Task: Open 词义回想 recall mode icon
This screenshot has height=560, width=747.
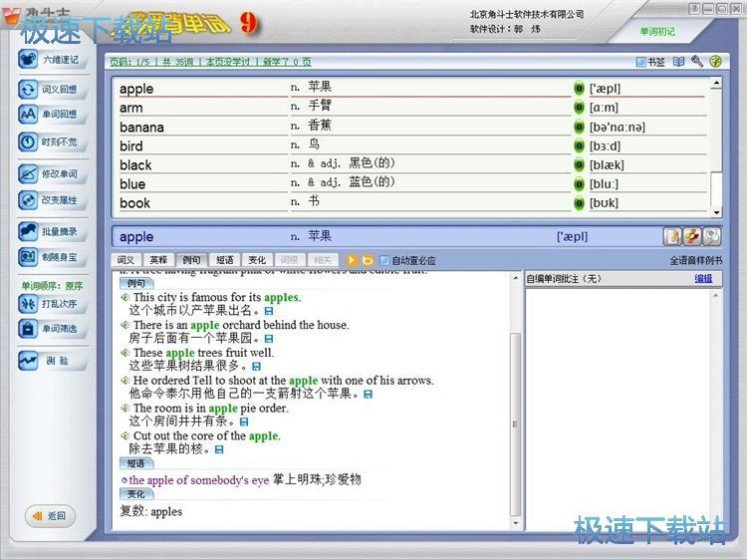Action: point(29,89)
